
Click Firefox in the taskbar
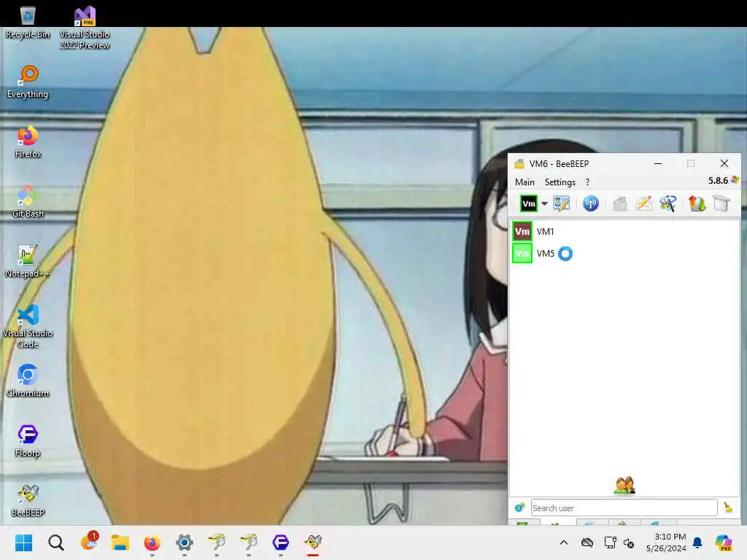tap(152, 542)
